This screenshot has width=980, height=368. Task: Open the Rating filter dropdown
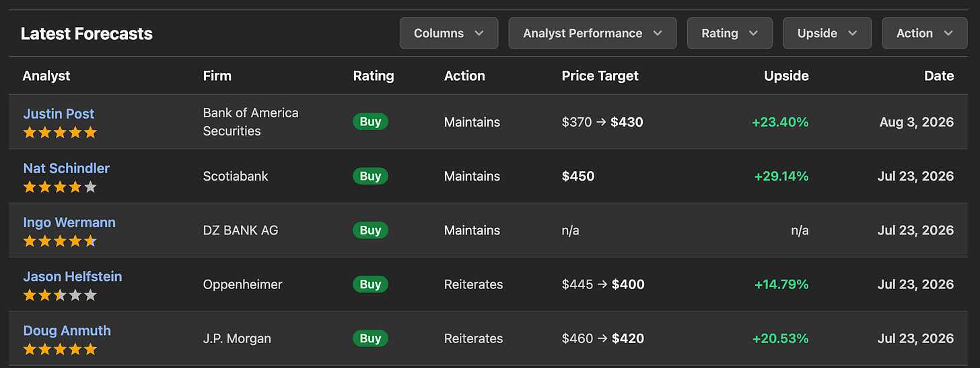(x=730, y=33)
